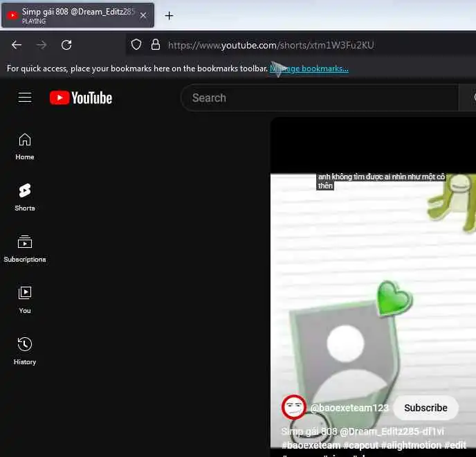Click the Shorts video title text
476x457 pixels.
pyautogui.click(x=363, y=431)
